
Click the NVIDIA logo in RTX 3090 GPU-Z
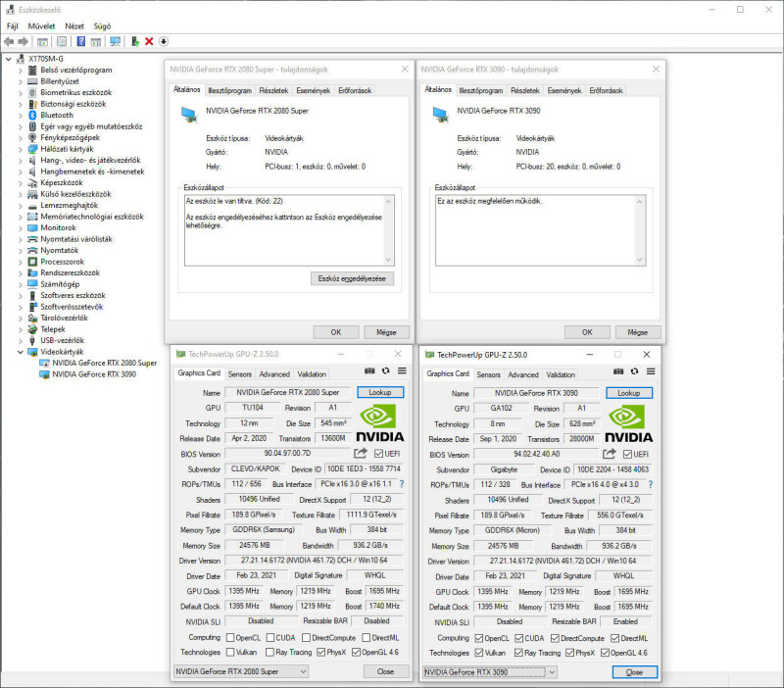(x=628, y=423)
